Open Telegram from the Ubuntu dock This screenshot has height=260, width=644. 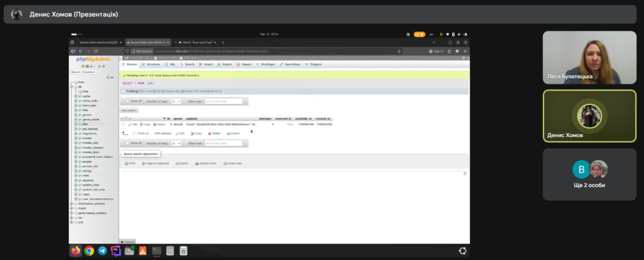102,251
